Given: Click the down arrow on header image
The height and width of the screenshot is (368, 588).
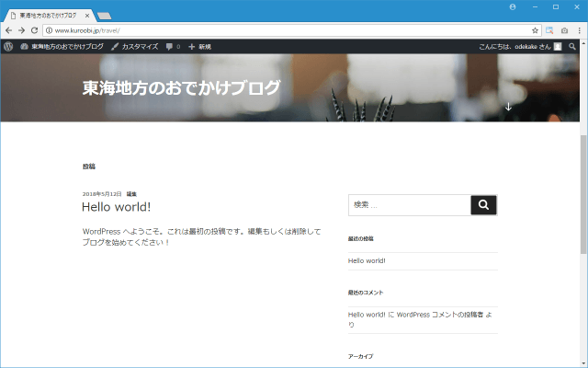Looking at the screenshot, I should click(508, 107).
